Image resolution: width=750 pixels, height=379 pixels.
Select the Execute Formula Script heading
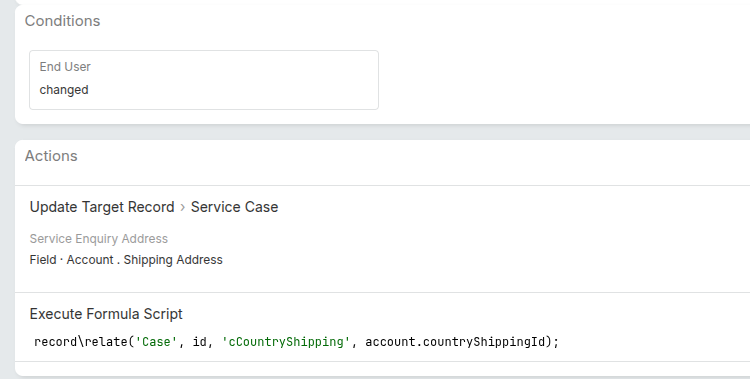(x=106, y=314)
